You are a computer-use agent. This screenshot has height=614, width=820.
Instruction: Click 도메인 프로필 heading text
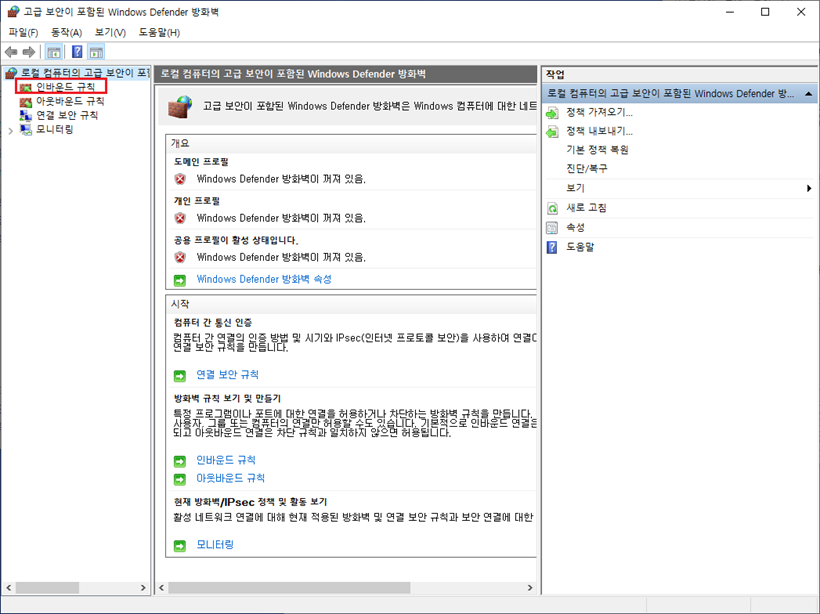click(x=201, y=162)
